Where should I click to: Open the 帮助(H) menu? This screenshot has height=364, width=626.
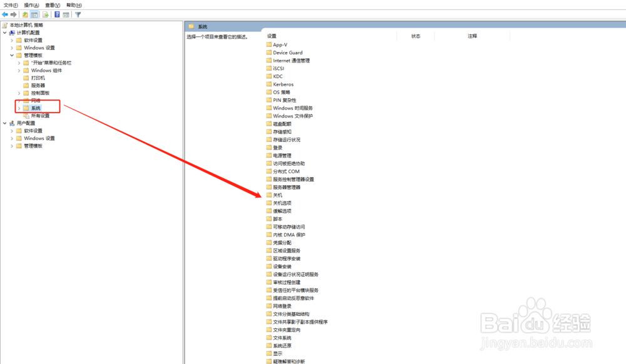coord(74,5)
